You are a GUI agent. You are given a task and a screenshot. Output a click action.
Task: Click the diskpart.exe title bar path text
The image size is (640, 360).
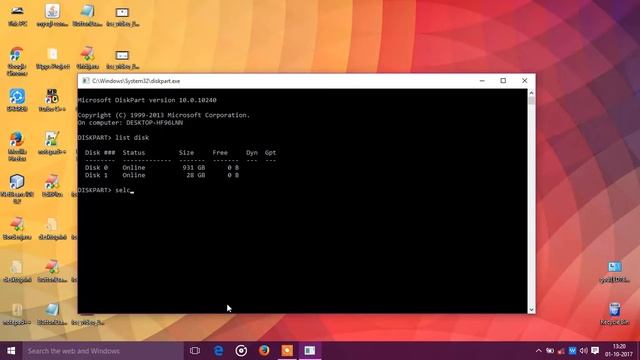pyautogui.click(x=136, y=81)
